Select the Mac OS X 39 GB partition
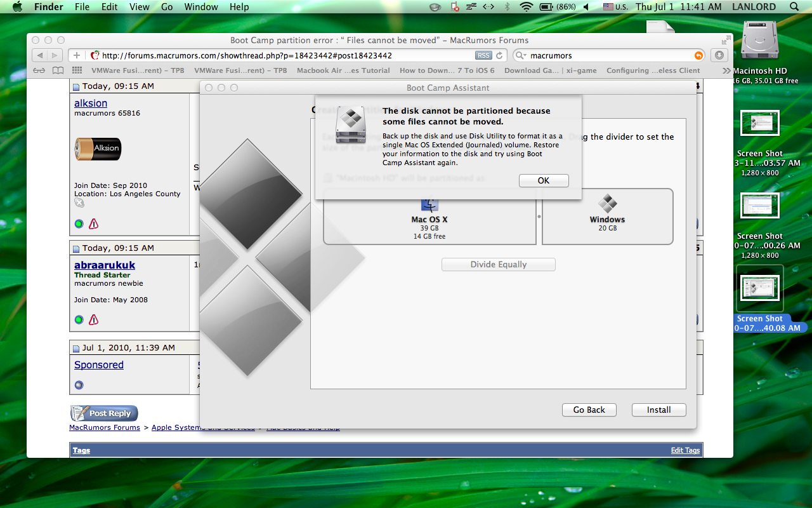Image resolution: width=812 pixels, height=508 pixels. (429, 217)
